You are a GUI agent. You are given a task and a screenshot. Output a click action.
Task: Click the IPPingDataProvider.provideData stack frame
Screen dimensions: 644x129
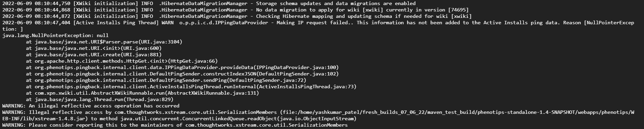(x=182, y=67)
